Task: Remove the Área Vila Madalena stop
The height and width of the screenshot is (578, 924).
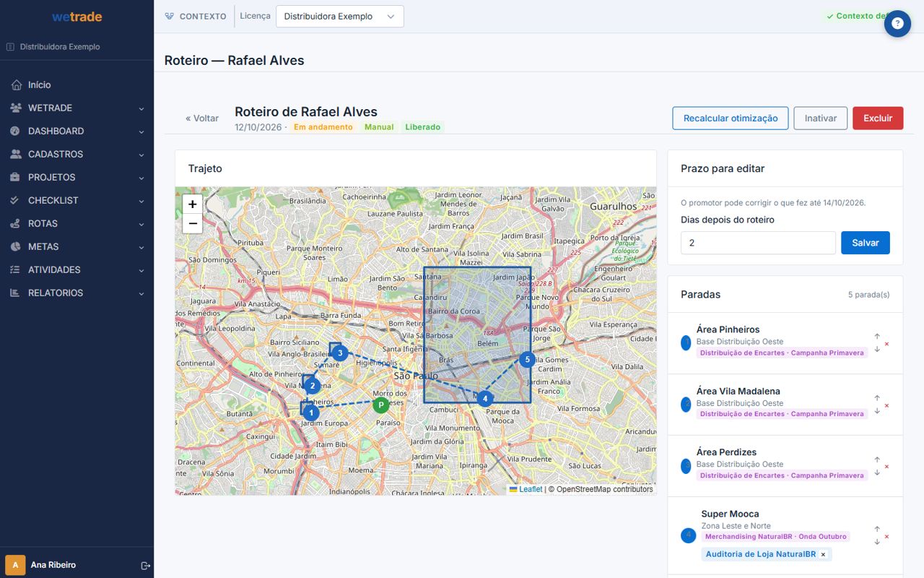Action: coord(886,405)
